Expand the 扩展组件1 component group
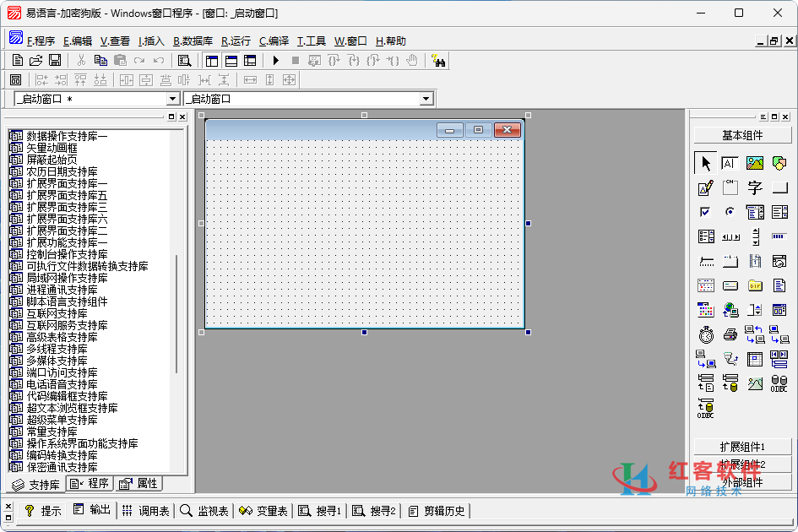Viewport: 798px width, 532px height. (742, 447)
